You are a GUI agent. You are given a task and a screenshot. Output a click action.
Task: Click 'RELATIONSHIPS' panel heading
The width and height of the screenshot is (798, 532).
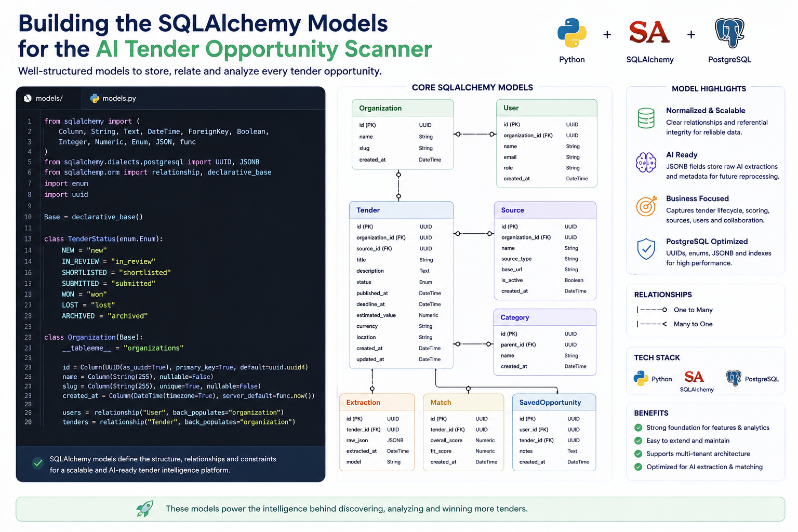click(663, 295)
